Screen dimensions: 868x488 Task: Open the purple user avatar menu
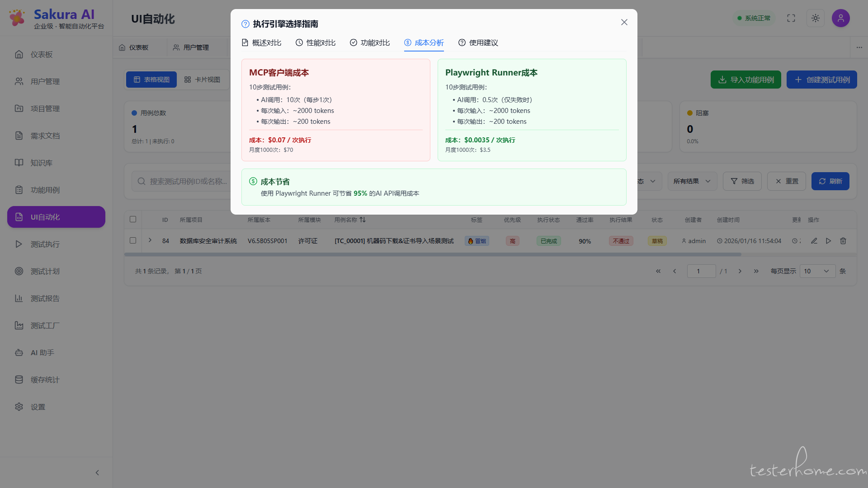[840, 18]
